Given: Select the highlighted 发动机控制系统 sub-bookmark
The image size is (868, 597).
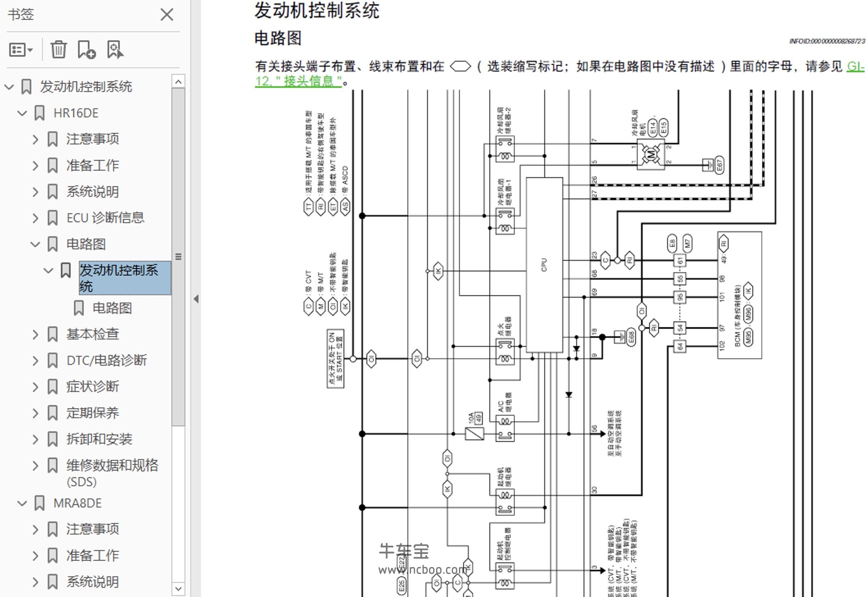Looking at the screenshot, I should [125, 278].
